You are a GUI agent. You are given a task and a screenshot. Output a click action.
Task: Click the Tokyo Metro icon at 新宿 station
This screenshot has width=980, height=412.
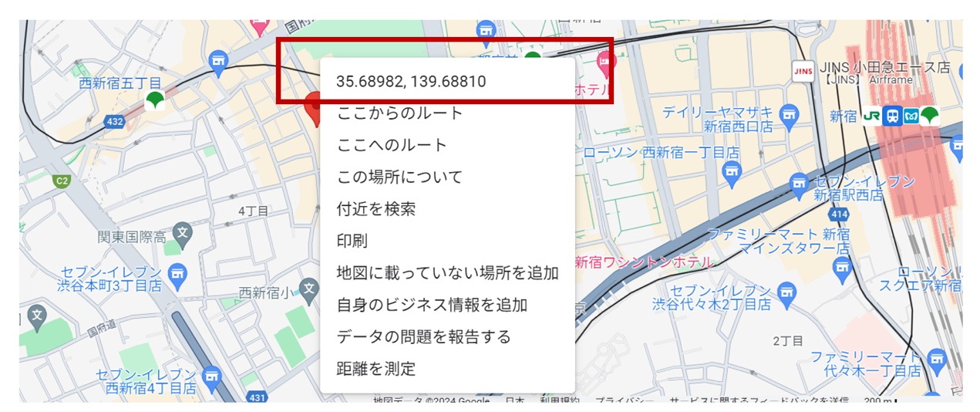coord(911,116)
